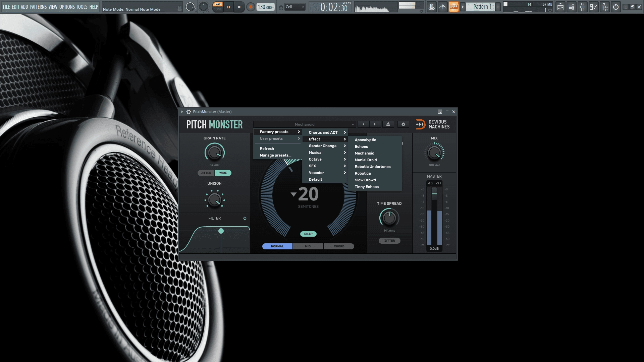This screenshot has height=362, width=644.
Task: Open the VIEW menu
Action: [x=53, y=7]
